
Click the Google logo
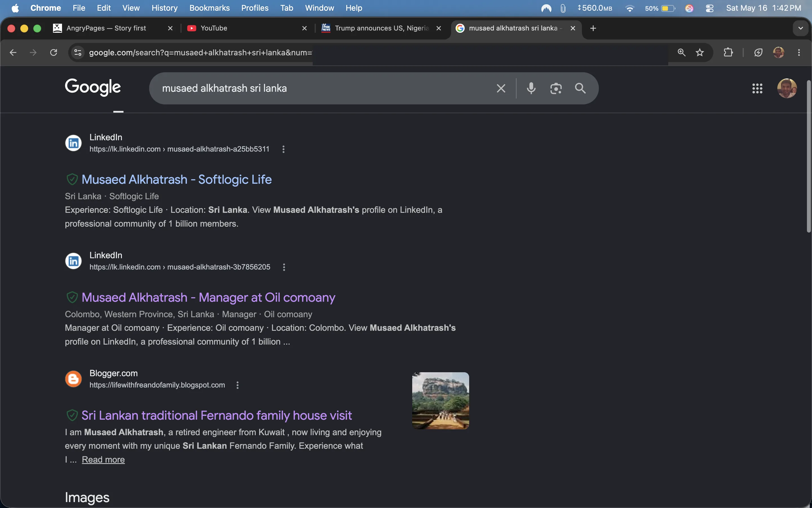93,87
